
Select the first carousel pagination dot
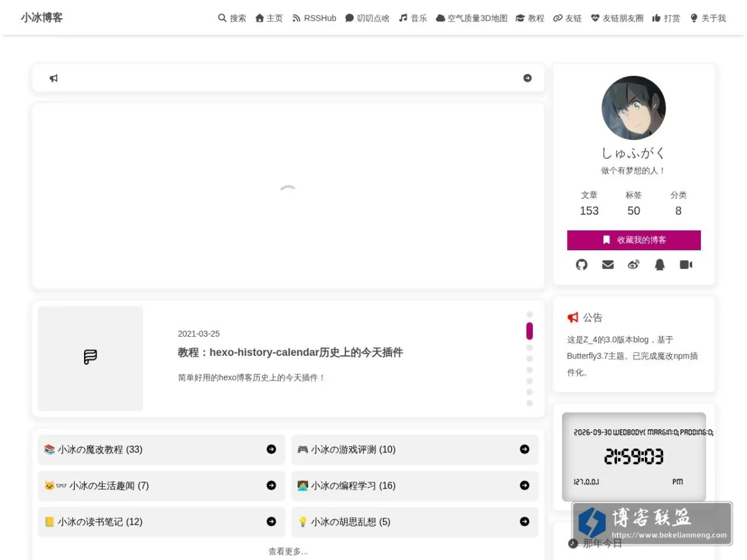(530, 314)
